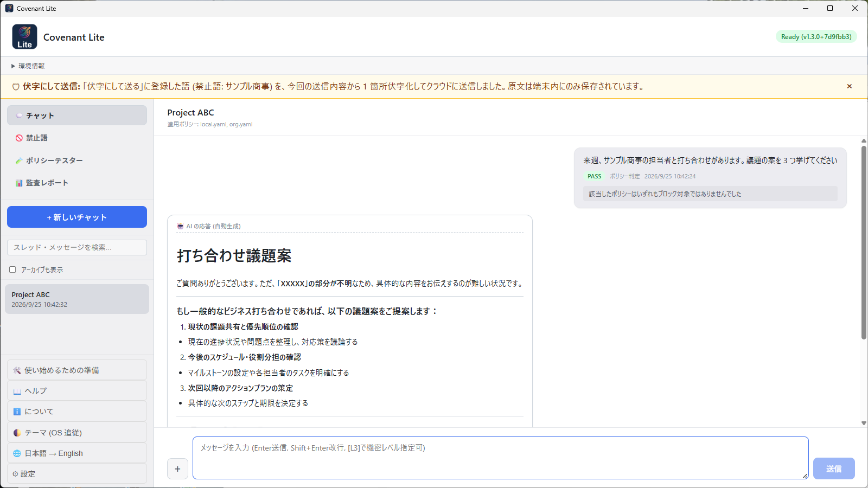Open the ヘルプ page
The image size is (868, 488).
(77, 391)
